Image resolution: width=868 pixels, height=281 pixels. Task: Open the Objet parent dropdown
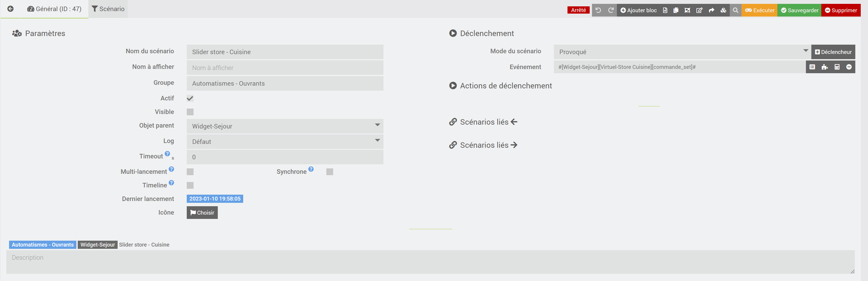tap(285, 126)
